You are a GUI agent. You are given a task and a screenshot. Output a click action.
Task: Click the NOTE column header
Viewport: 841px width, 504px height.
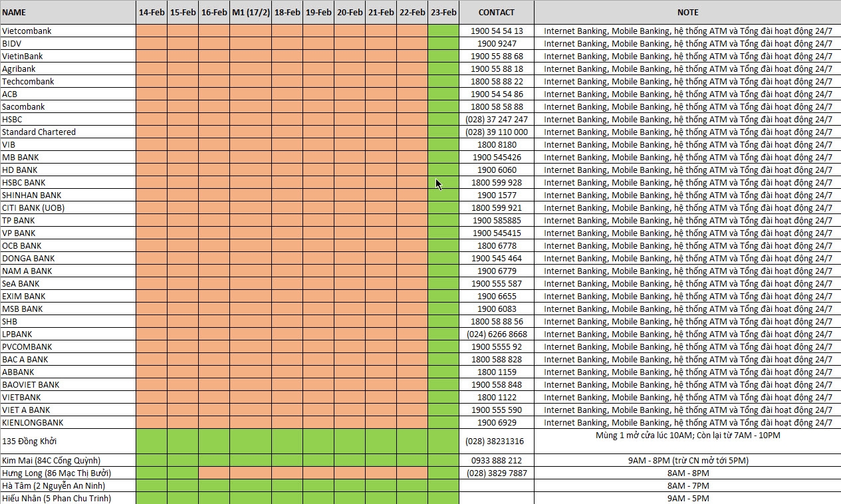pyautogui.click(x=687, y=12)
